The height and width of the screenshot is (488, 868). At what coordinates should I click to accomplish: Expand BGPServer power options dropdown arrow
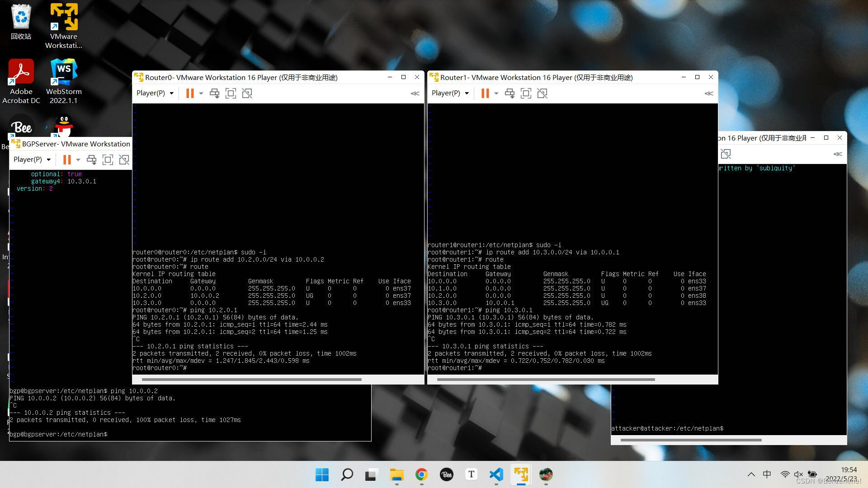78,160
